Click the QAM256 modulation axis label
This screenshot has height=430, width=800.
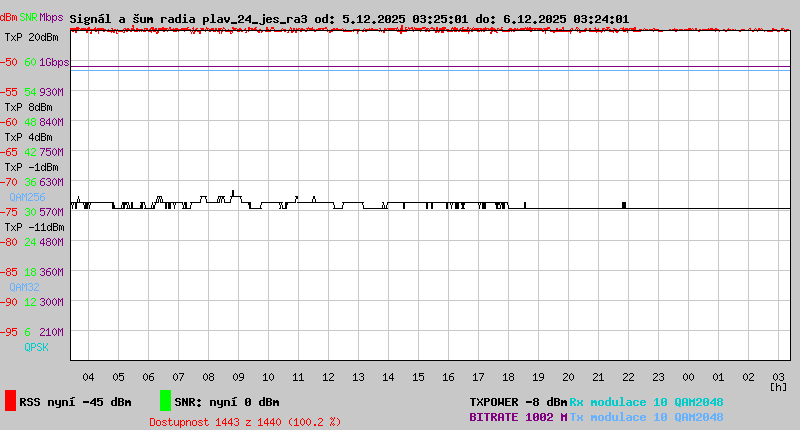(x=27, y=198)
